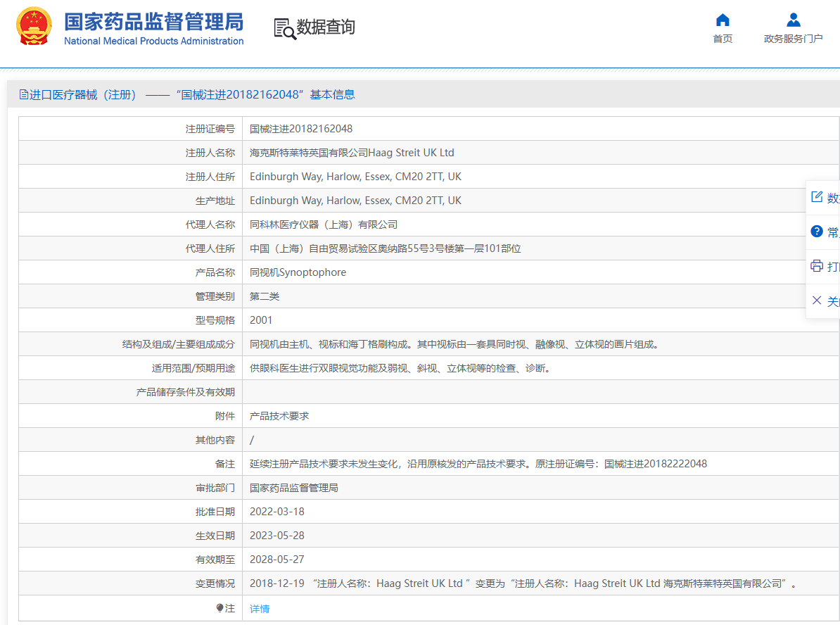Click the 数据查询 heading text
The image size is (840, 625).
point(326,27)
